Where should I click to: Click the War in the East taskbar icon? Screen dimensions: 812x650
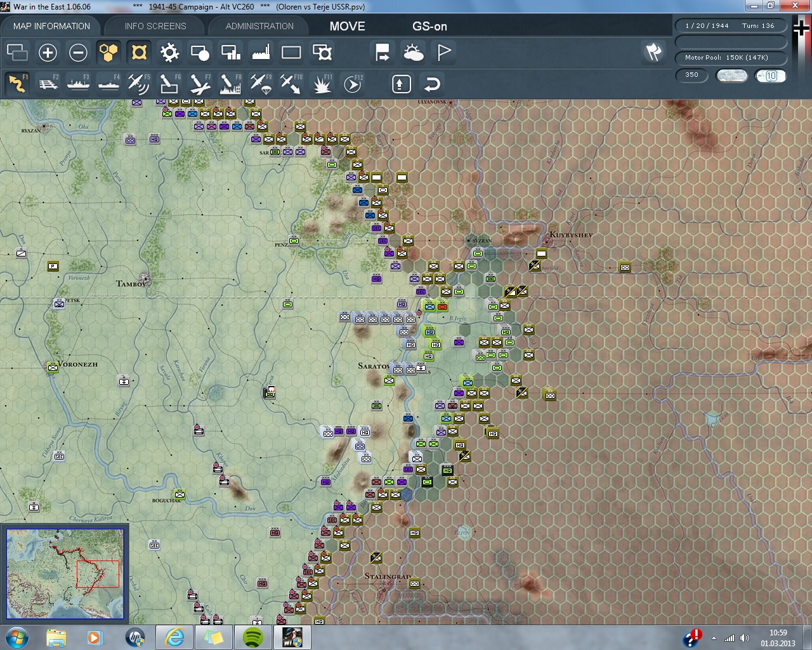(292, 637)
